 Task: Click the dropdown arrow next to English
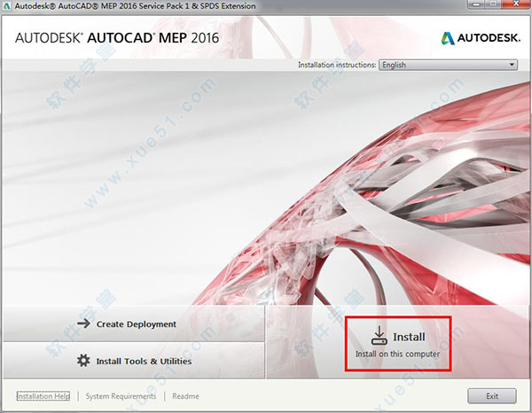tap(512, 65)
